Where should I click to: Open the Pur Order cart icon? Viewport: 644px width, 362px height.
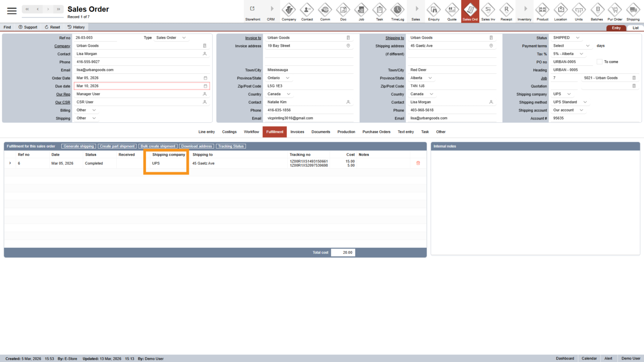coord(614,11)
